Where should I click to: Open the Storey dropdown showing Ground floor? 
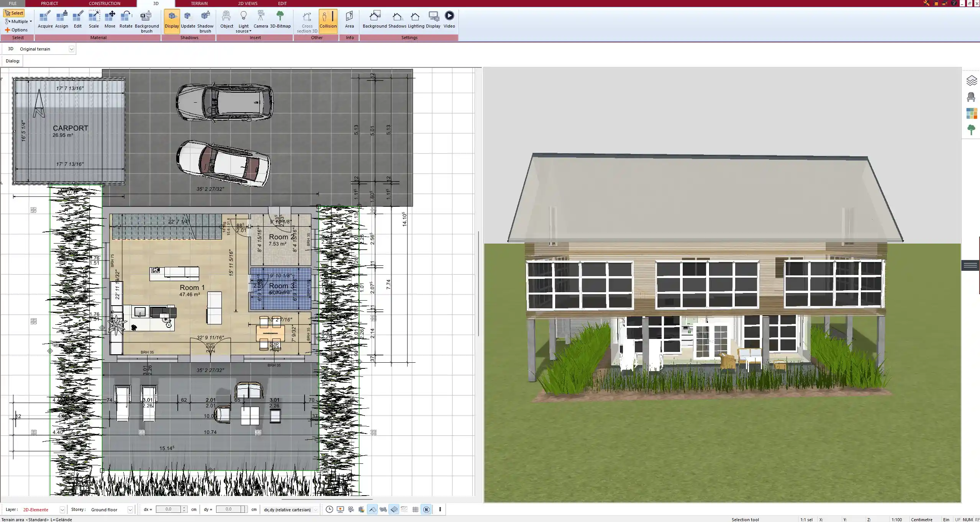[x=129, y=509]
